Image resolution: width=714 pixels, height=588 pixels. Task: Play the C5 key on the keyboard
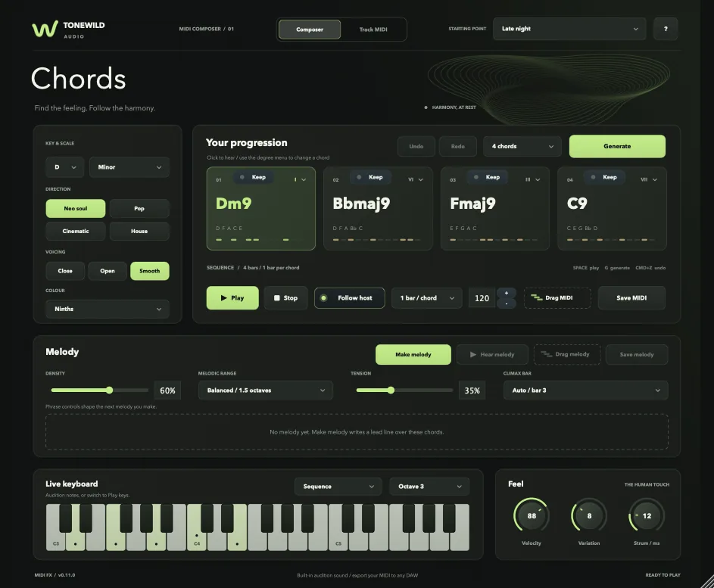[338, 542]
